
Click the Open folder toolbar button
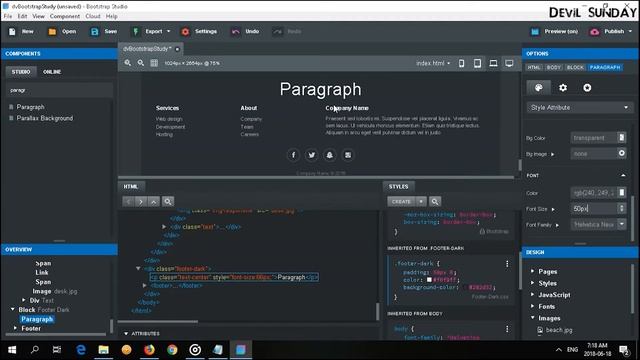(x=62, y=31)
